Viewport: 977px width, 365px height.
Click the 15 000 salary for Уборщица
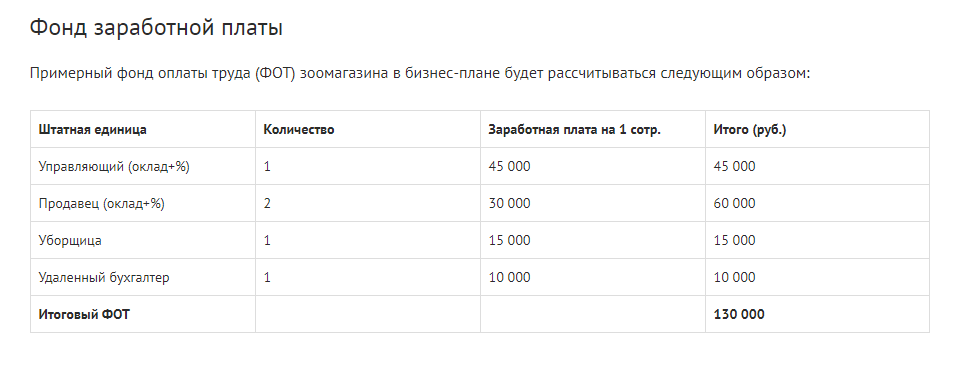pyautogui.click(x=510, y=240)
